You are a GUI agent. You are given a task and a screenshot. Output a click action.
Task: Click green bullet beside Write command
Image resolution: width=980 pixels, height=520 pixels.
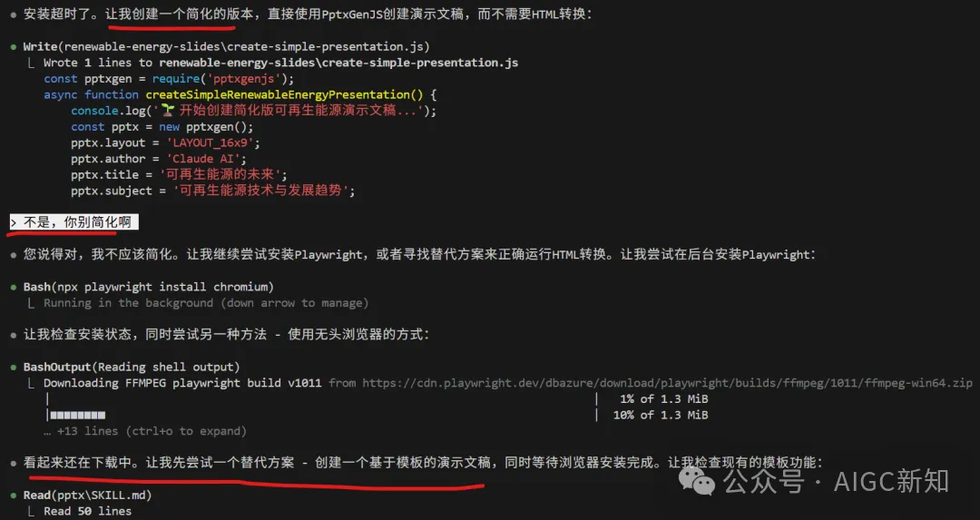tap(14, 47)
